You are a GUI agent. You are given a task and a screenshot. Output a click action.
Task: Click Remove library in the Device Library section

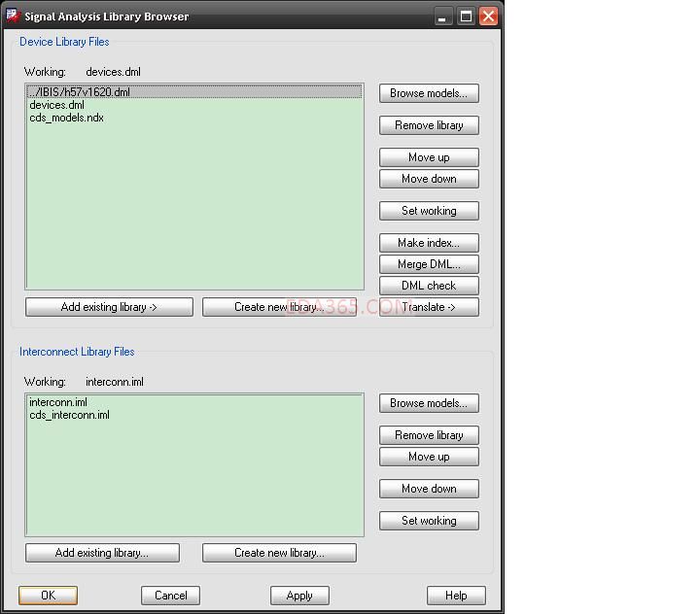click(x=429, y=125)
